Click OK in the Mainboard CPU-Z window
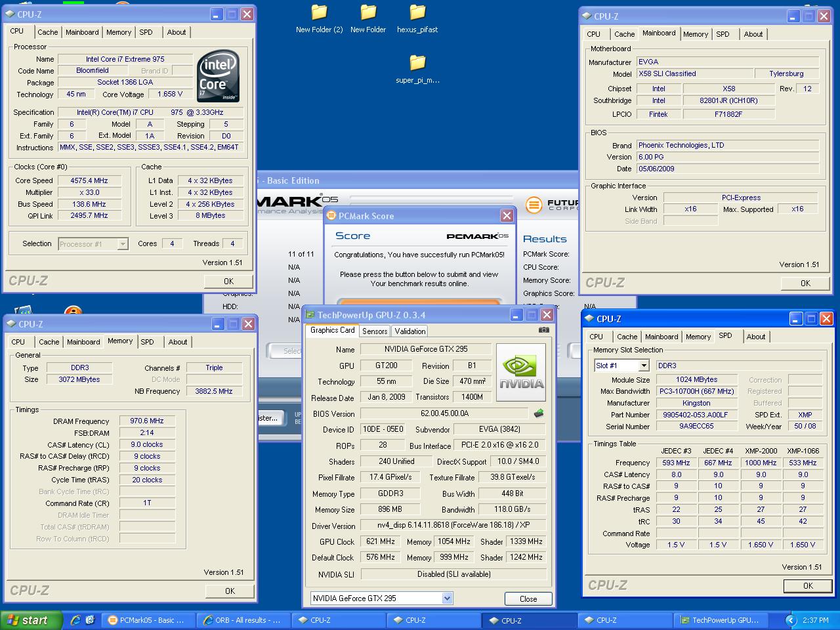840x630 pixels. tap(805, 283)
